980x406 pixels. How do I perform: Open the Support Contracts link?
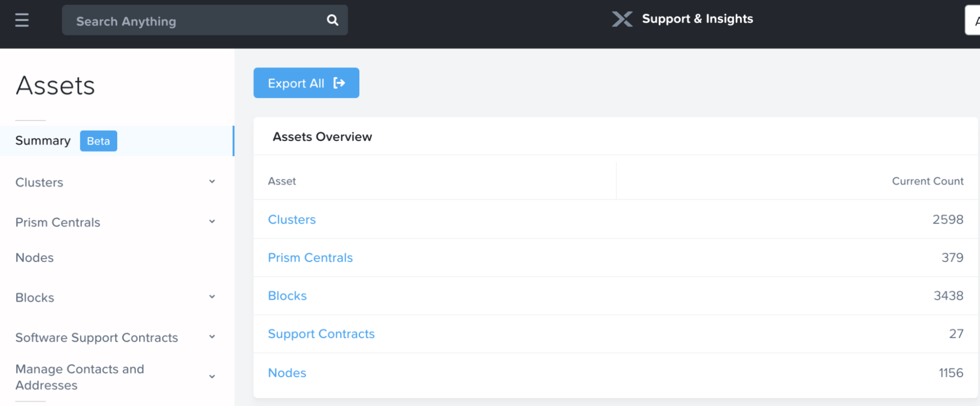click(x=321, y=334)
